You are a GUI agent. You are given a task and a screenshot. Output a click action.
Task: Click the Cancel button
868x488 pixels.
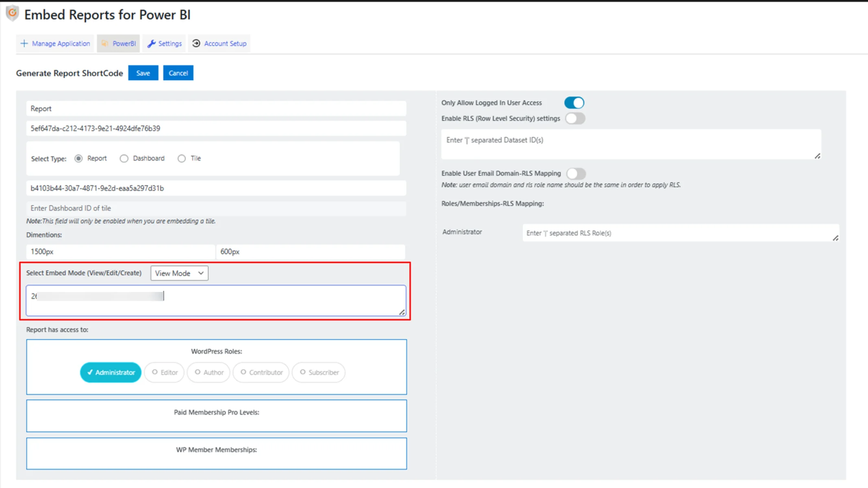point(178,73)
